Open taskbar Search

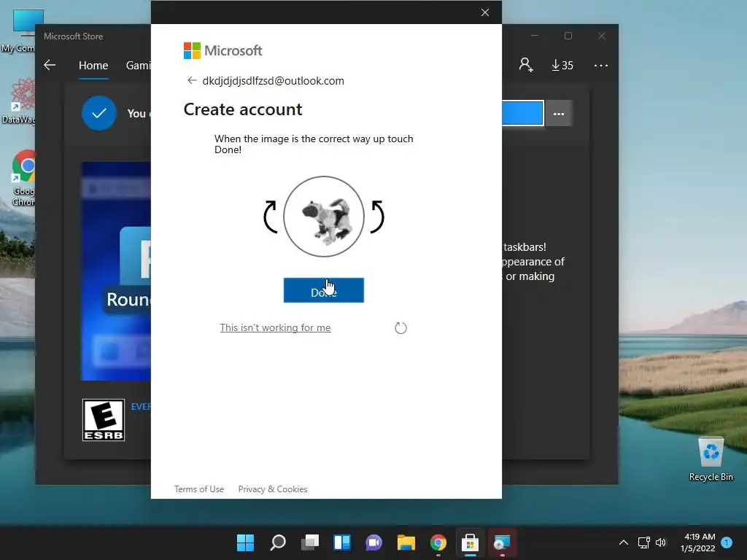point(278,542)
